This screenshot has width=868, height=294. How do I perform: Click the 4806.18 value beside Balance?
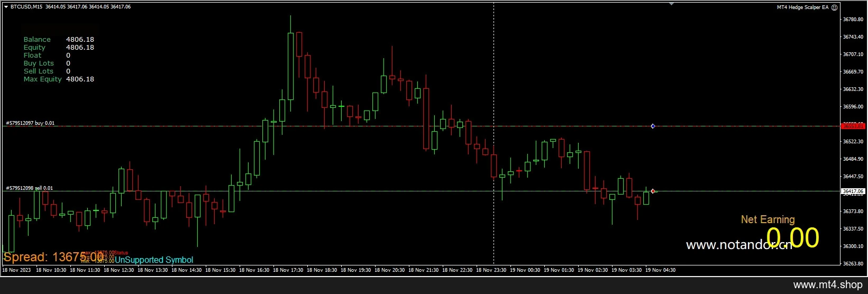(x=80, y=40)
